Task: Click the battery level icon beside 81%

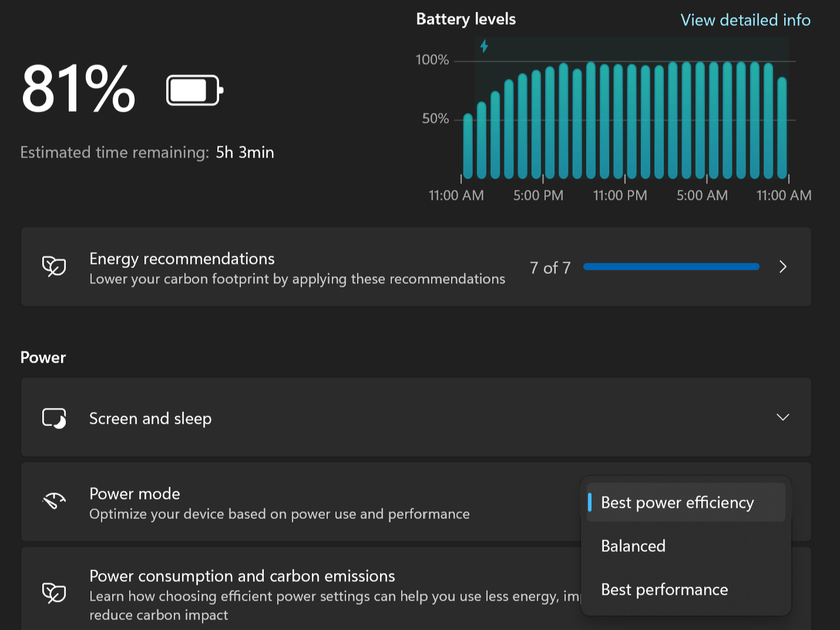Action: click(x=194, y=91)
